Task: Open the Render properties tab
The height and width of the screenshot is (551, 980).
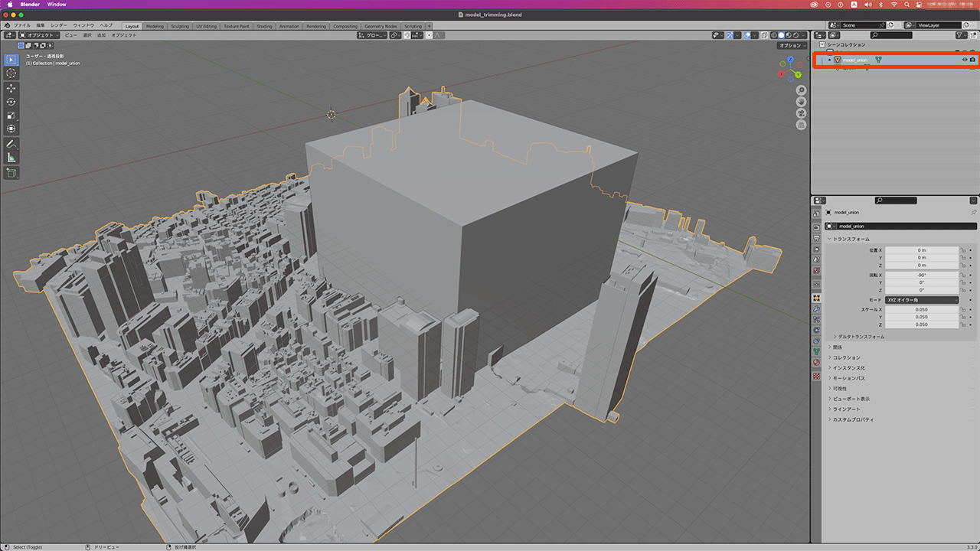Action: pyautogui.click(x=816, y=227)
